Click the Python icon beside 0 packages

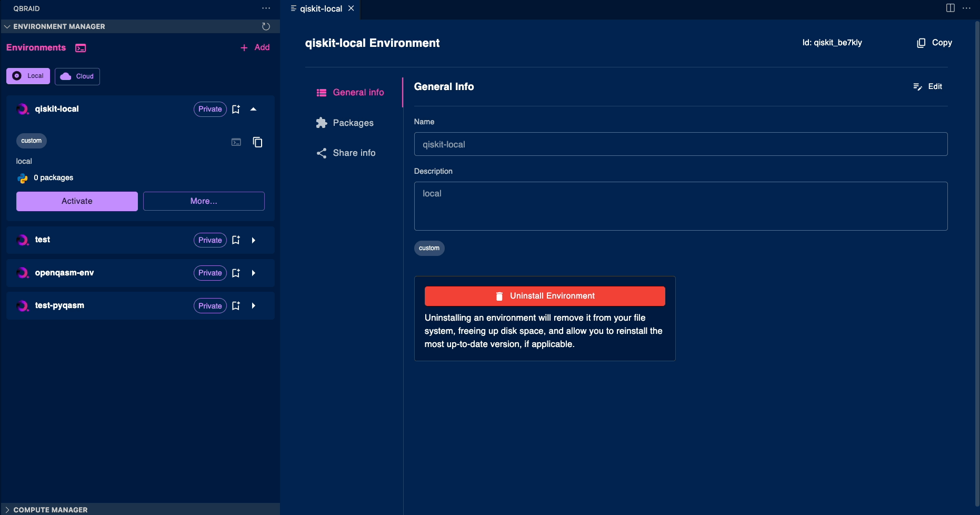[x=23, y=178]
